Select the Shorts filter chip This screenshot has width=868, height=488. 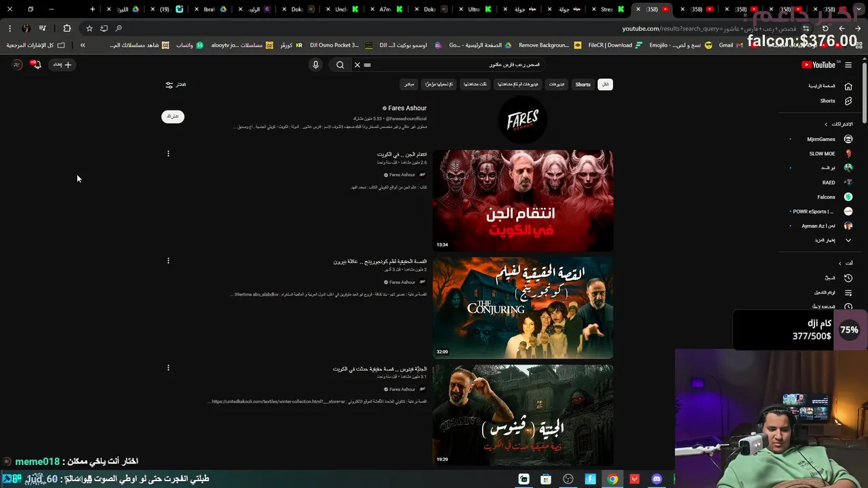[583, 85]
